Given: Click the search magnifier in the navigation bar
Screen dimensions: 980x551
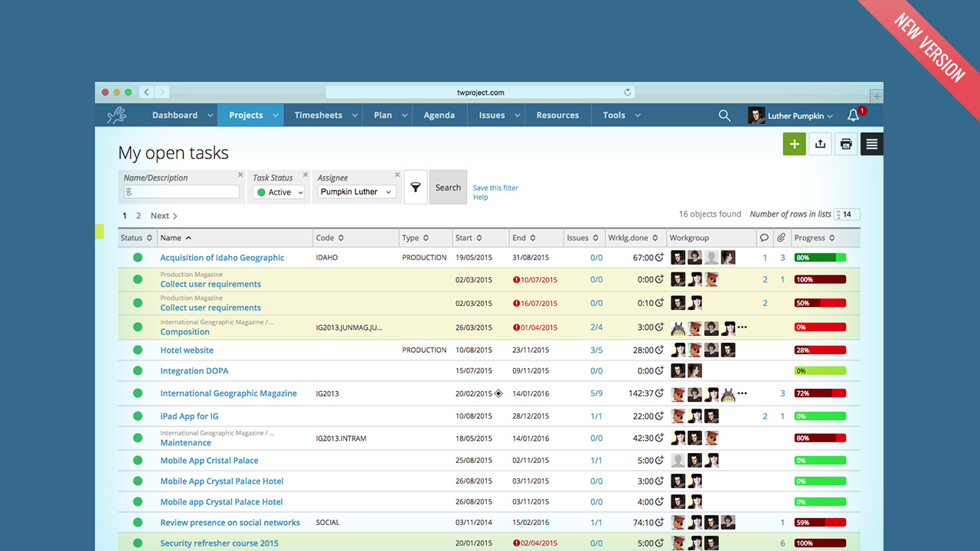Looking at the screenshot, I should [x=724, y=115].
